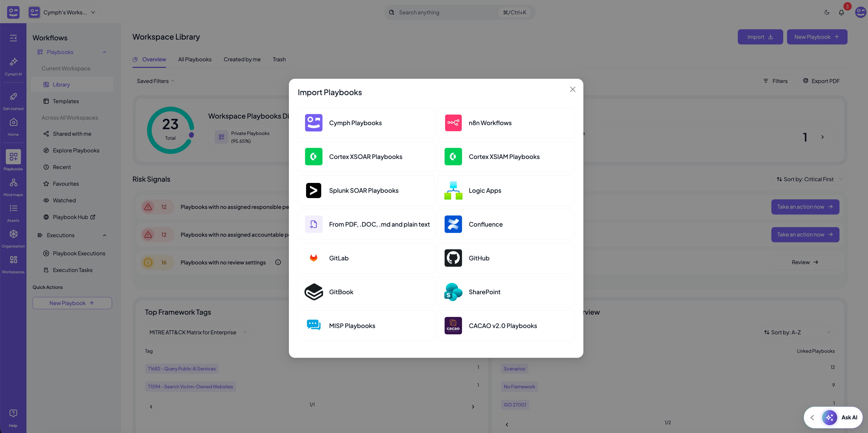Open the user avatar menu
The image size is (868, 433).
pos(861,12)
